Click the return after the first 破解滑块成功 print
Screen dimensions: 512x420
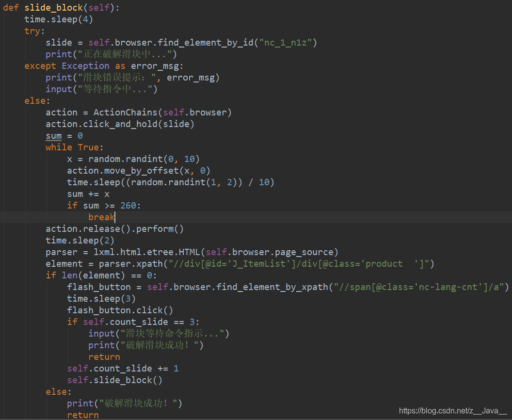pyautogui.click(x=104, y=357)
